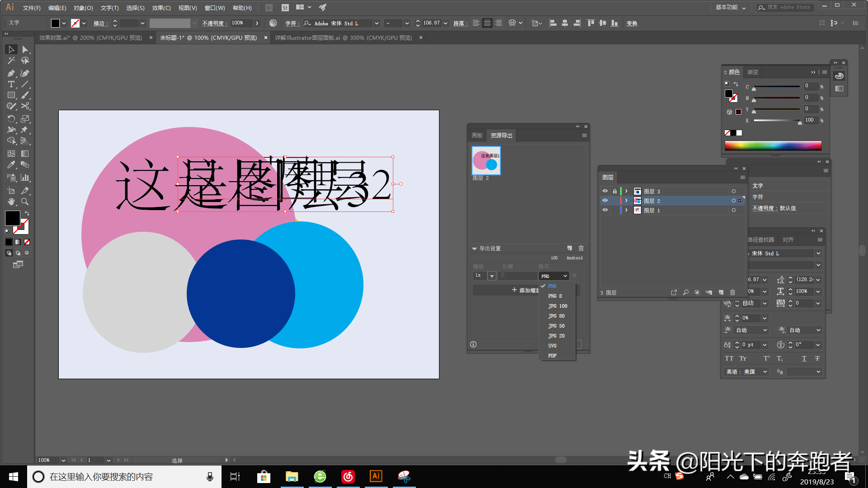Select the Selection tool
Image resolution: width=868 pixels, height=488 pixels.
click(x=10, y=49)
